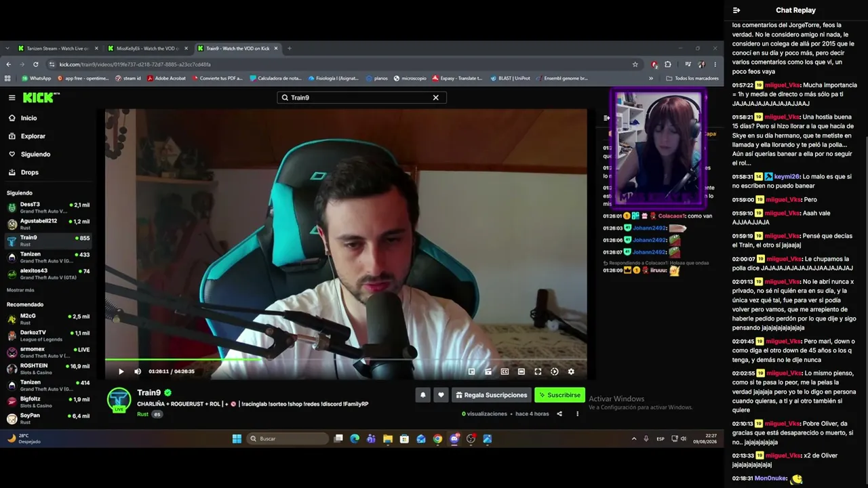Open Google Chrome from taskbar
Image resolution: width=868 pixels, height=488 pixels.
click(437, 439)
